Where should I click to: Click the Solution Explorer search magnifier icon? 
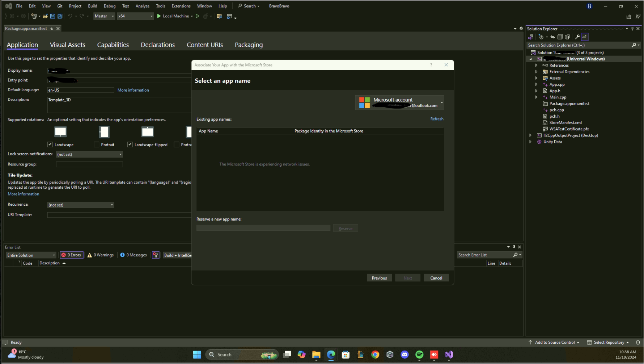coord(634,45)
